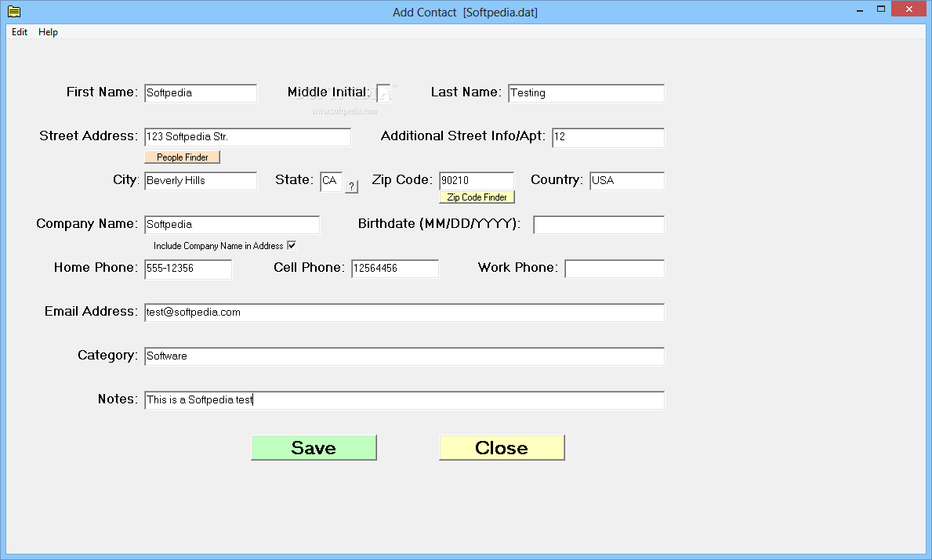Screen dimensions: 932x560
Task: Click the Zip Code field showing 90210
Action: click(x=477, y=181)
